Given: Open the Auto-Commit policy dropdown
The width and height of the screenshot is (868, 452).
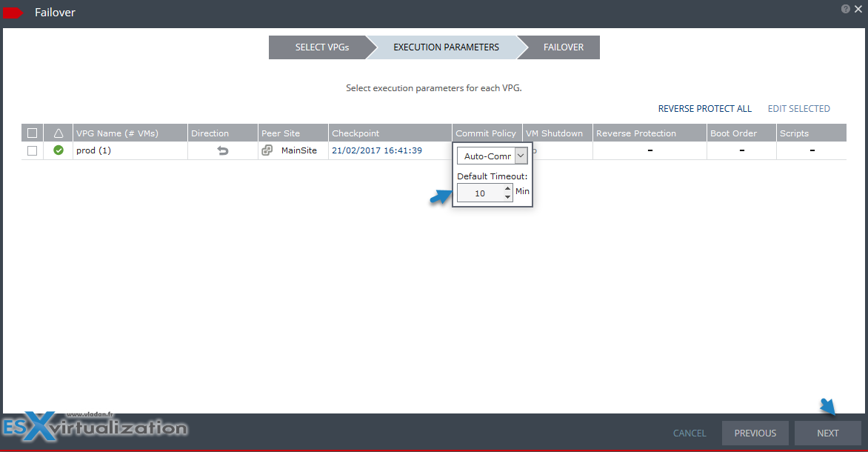Looking at the screenshot, I should [521, 156].
